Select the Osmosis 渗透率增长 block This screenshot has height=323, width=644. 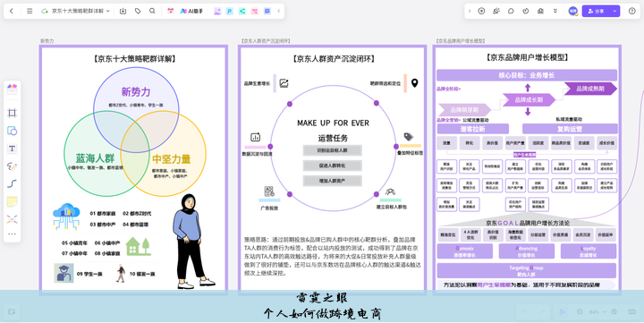464,251
